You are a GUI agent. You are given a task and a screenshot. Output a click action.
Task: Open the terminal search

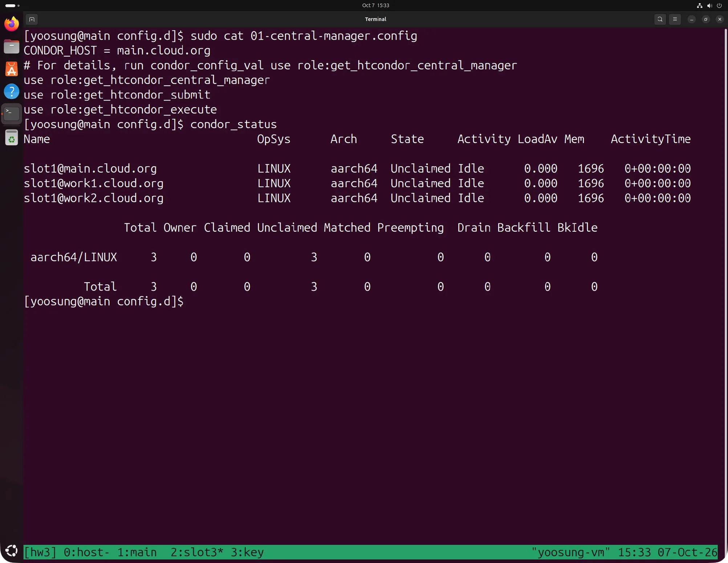pyautogui.click(x=660, y=19)
